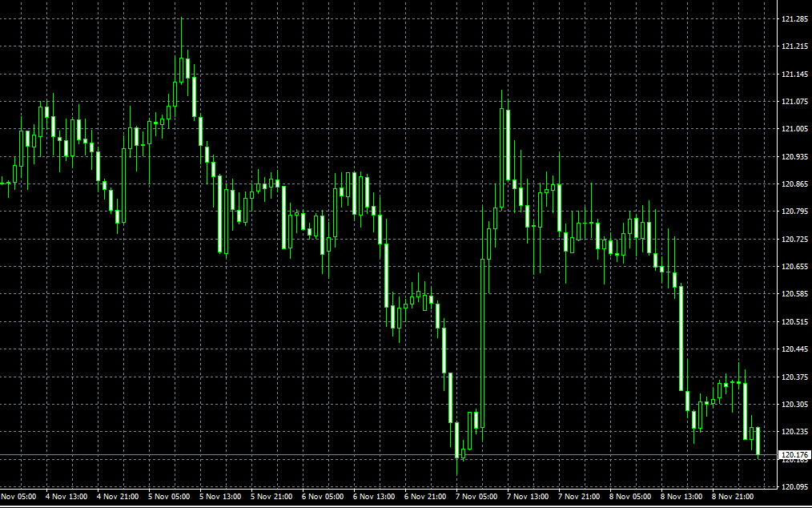Click the 4 Nov 13:00 time label
812x508 pixels.
click(66, 497)
